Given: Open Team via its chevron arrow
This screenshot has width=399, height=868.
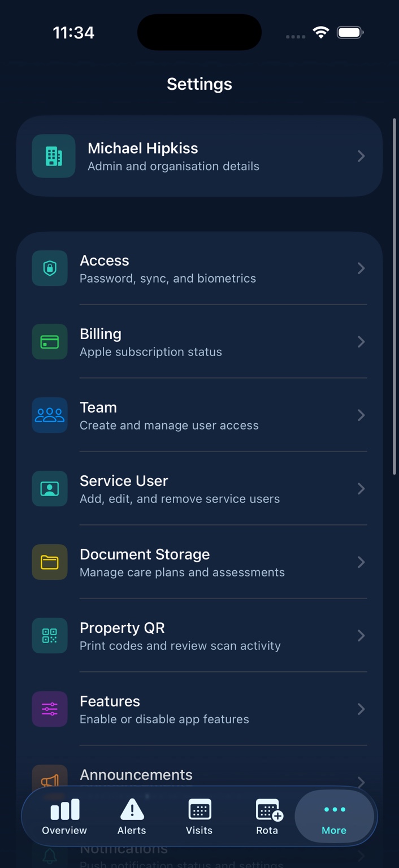Looking at the screenshot, I should pos(361,415).
